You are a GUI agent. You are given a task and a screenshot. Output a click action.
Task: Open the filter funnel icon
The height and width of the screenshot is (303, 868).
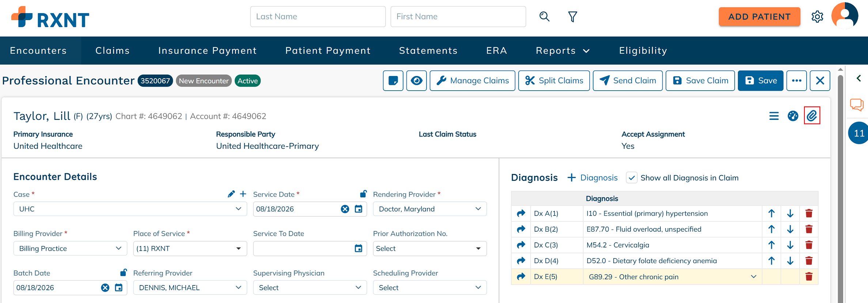(572, 16)
